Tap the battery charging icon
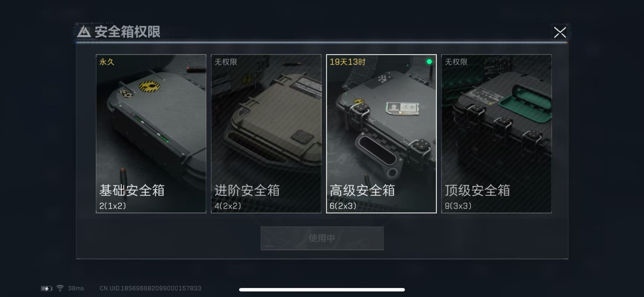 (47, 288)
